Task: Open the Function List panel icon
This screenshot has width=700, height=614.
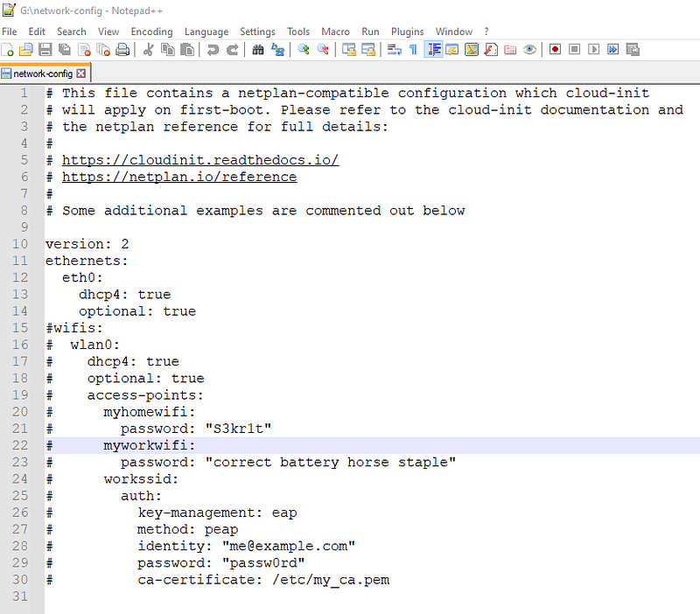Action: click(491, 50)
